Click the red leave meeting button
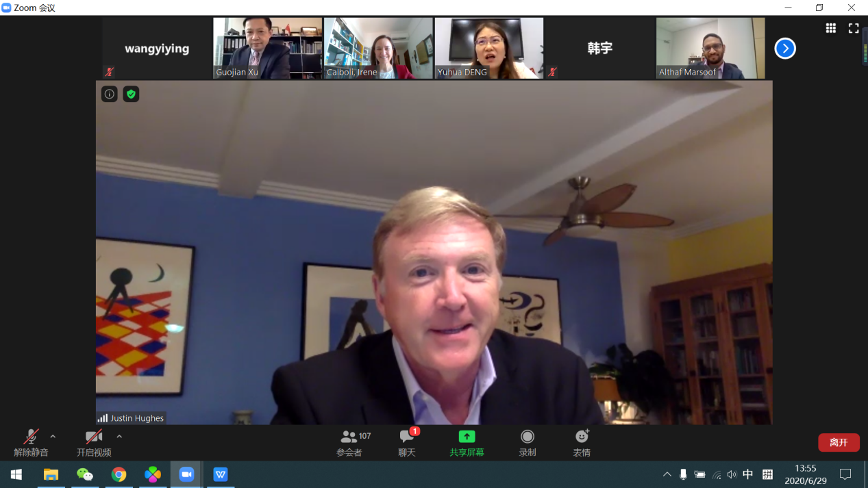868x488 pixels. (x=839, y=442)
